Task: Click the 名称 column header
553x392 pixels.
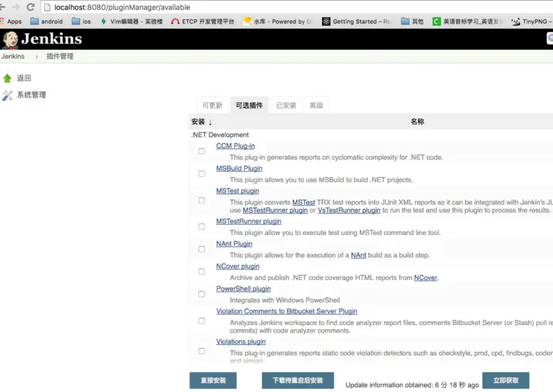Action: coord(418,122)
